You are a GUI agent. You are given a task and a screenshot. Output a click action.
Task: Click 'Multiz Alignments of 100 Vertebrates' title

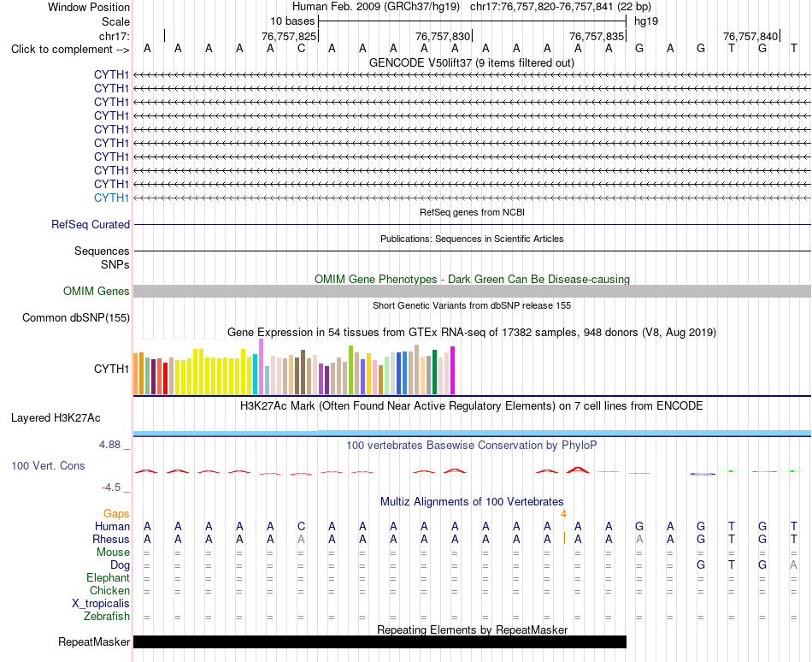[x=472, y=501]
